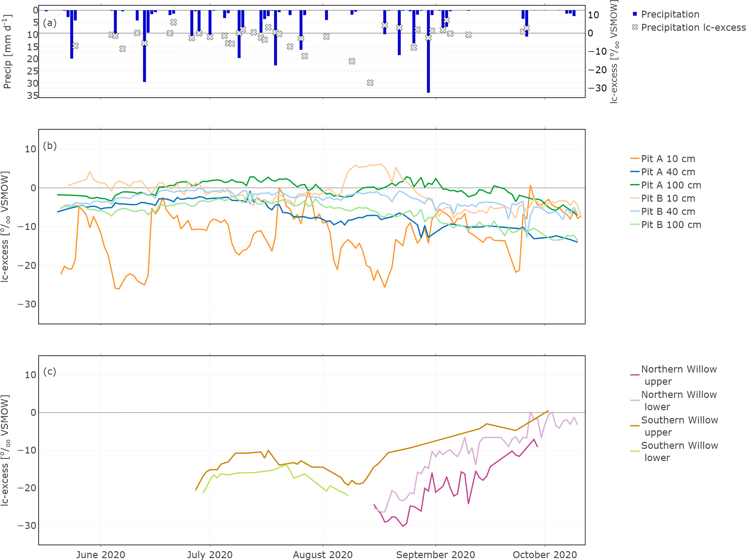Click the gray cross lc-excess marker icon

635,27
